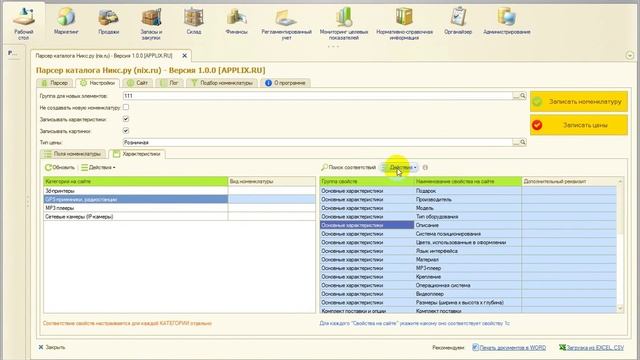Open the Лог tab
This screenshot has height=360, width=640.
[x=169, y=83]
